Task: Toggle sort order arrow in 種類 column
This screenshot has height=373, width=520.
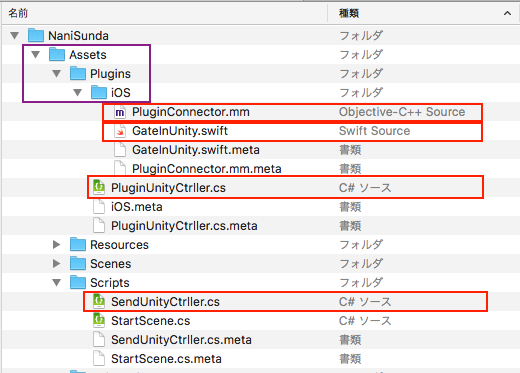Action: point(507,13)
